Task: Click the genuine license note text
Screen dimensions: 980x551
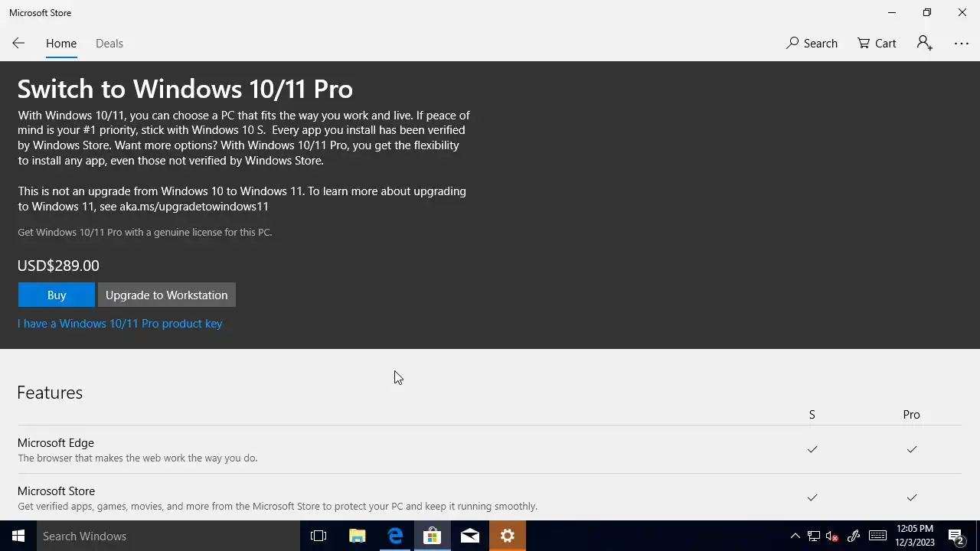Action: [145, 232]
